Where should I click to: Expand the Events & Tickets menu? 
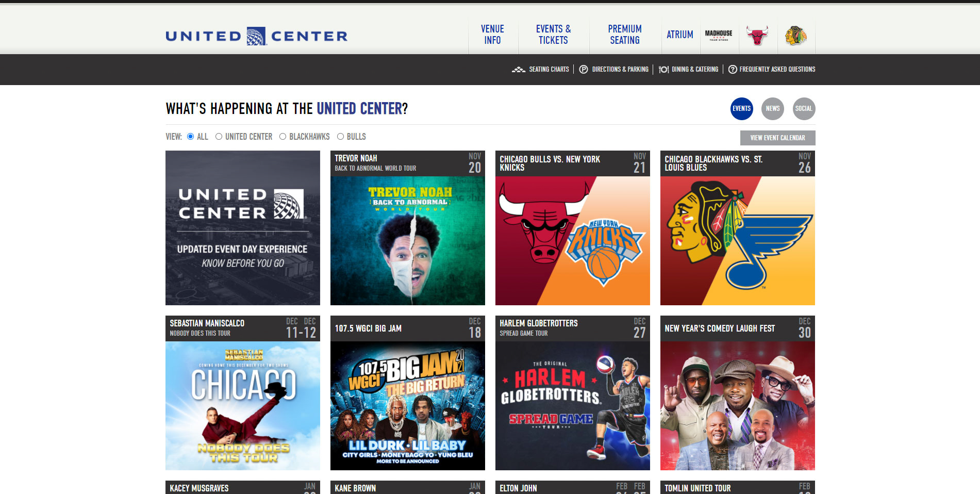553,35
